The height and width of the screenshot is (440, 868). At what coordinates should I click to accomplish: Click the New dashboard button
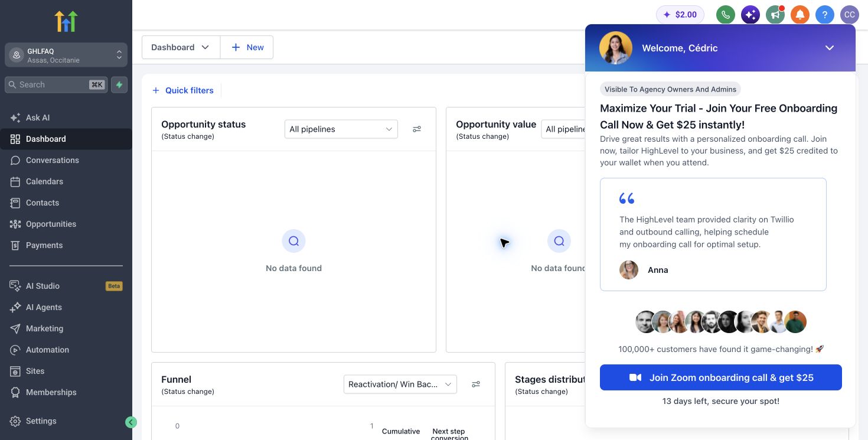point(247,47)
